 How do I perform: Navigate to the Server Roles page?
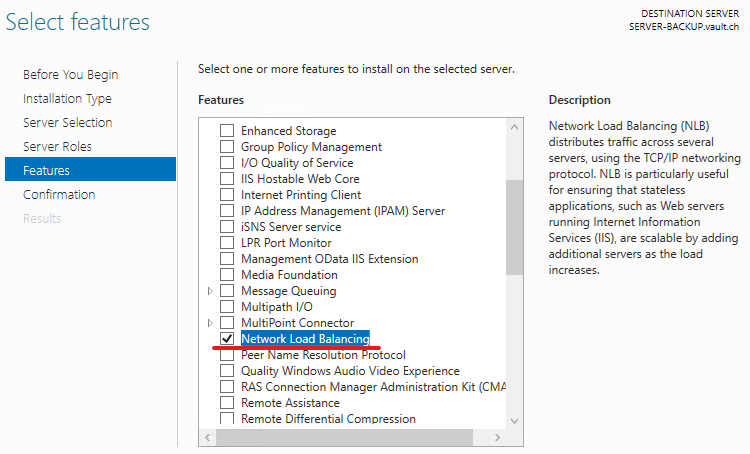[x=57, y=147]
